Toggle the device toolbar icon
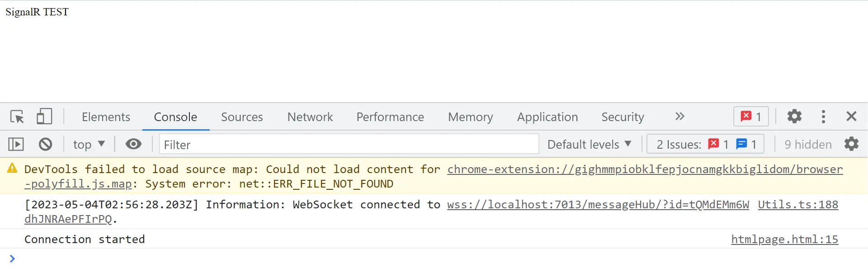The image size is (868, 277). (44, 117)
